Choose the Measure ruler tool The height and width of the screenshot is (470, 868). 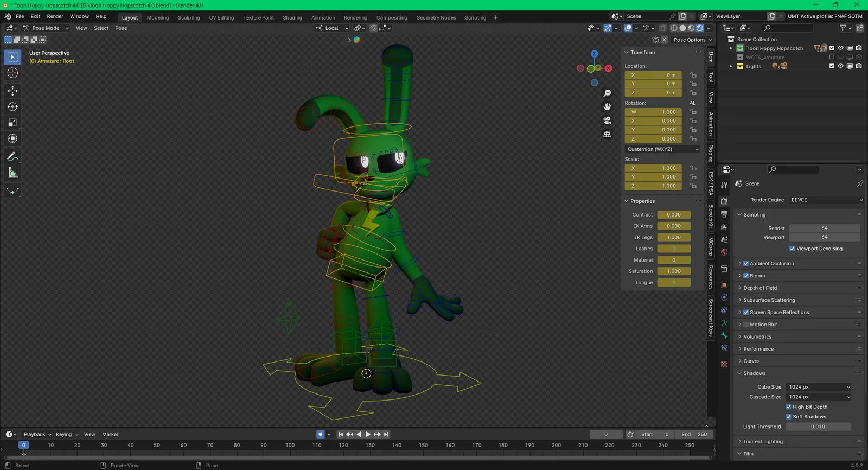12,173
